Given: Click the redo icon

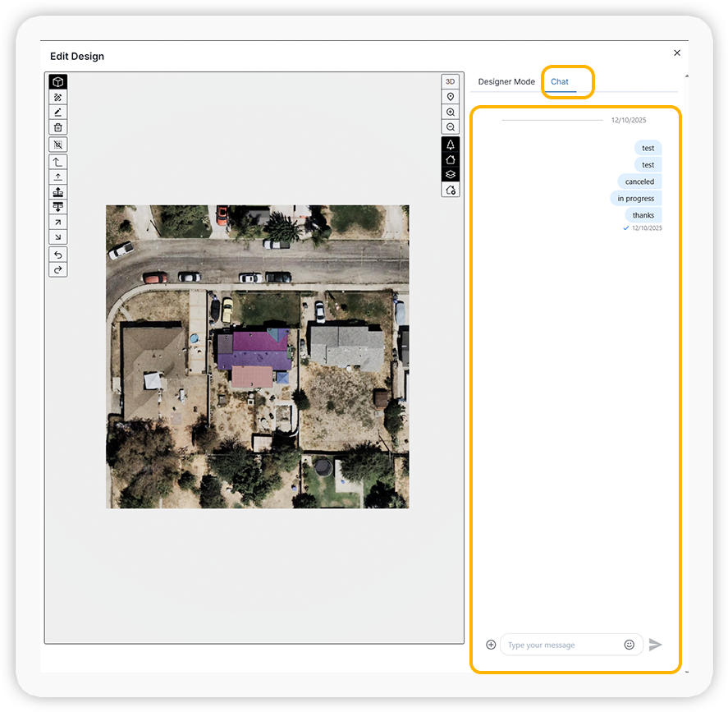Looking at the screenshot, I should [57, 269].
